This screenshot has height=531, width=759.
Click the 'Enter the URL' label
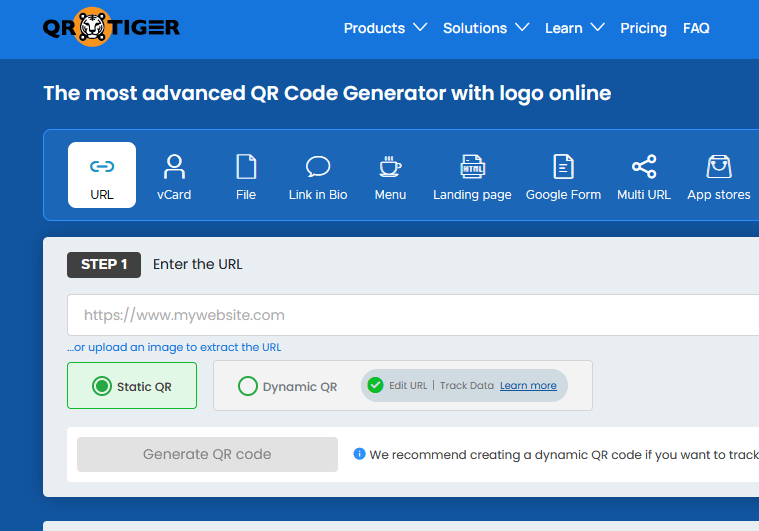tap(197, 264)
